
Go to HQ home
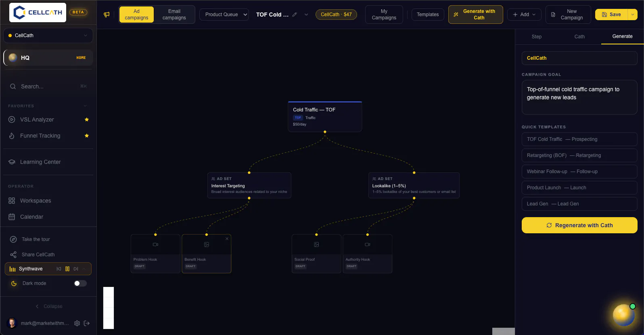(x=48, y=58)
